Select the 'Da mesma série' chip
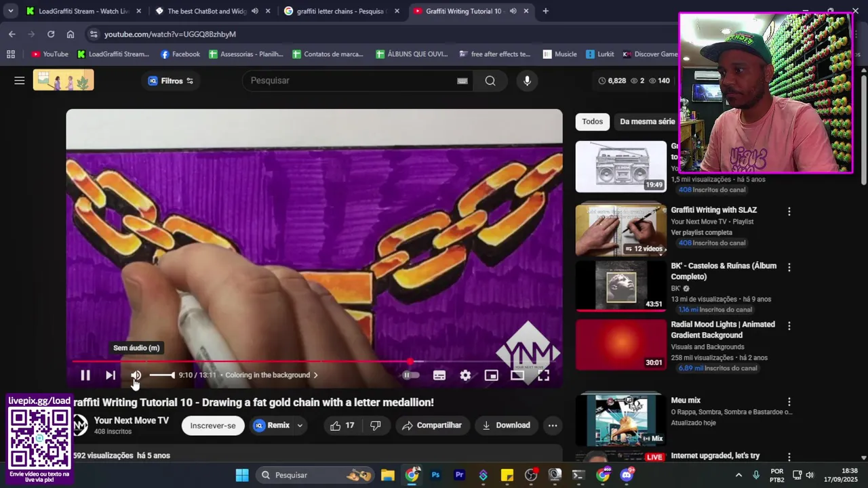This screenshot has width=868, height=488. click(x=647, y=121)
